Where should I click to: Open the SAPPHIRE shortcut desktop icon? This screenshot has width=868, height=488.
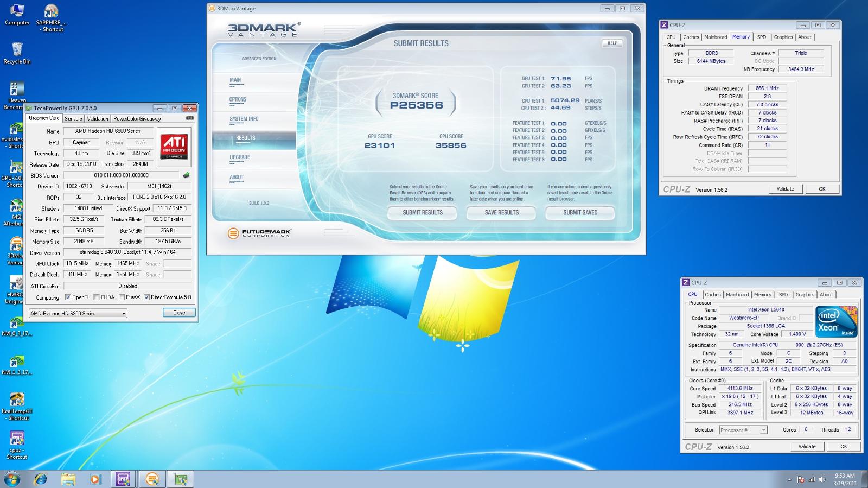(x=51, y=18)
